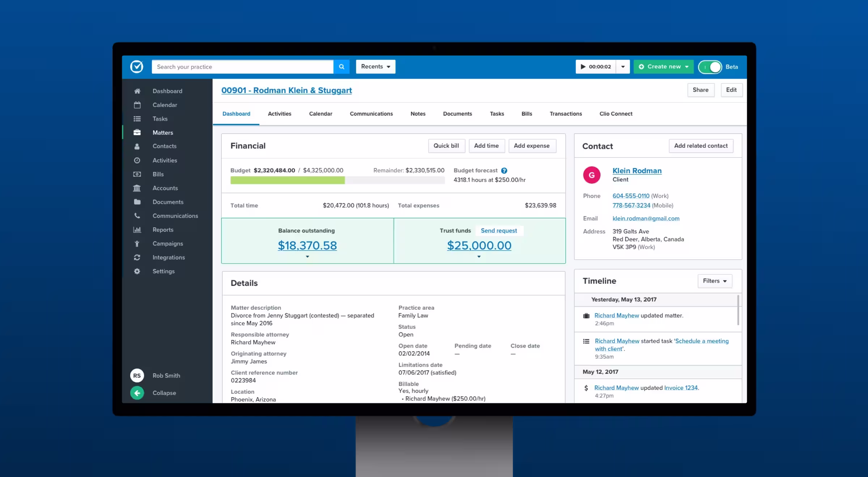Open the matter Documents tab

[458, 114]
